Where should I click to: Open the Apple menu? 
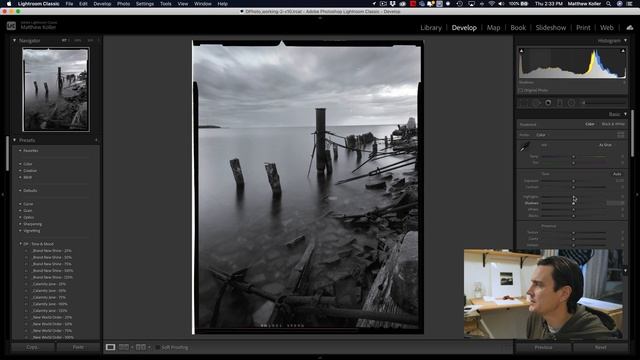coord(9,4)
